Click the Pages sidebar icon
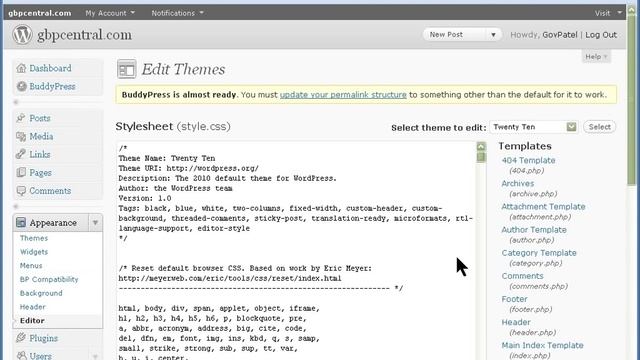 click(x=21, y=173)
